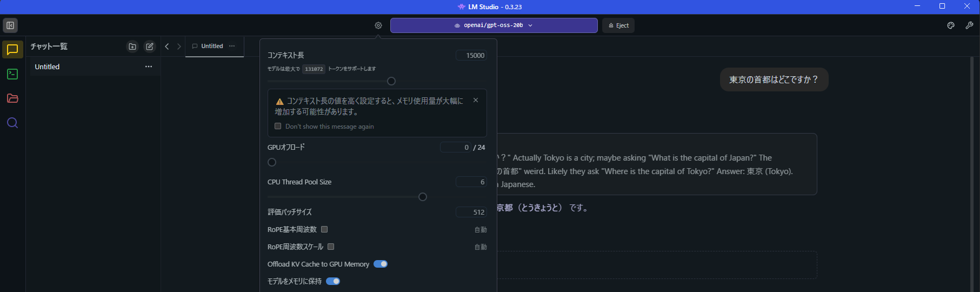This screenshot has height=292, width=980.
Task: Open the wrench settings icon
Action: click(969, 25)
